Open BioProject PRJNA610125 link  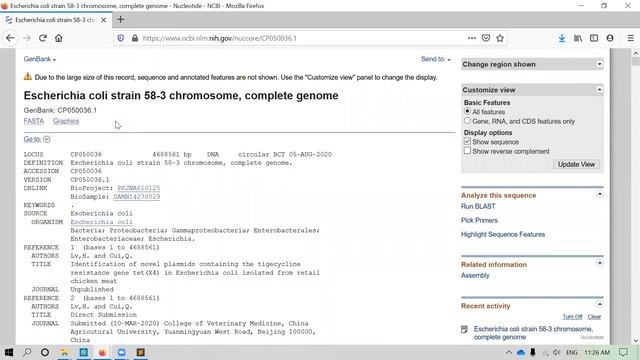[x=139, y=188]
